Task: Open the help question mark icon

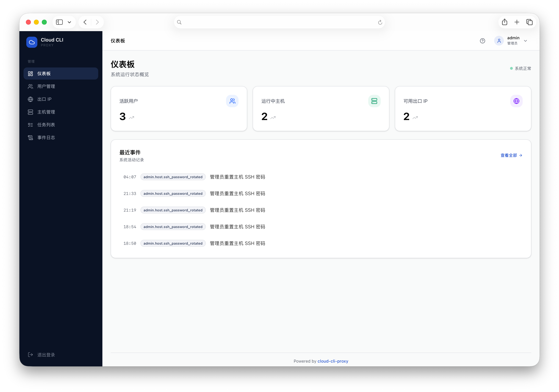Action: point(483,41)
